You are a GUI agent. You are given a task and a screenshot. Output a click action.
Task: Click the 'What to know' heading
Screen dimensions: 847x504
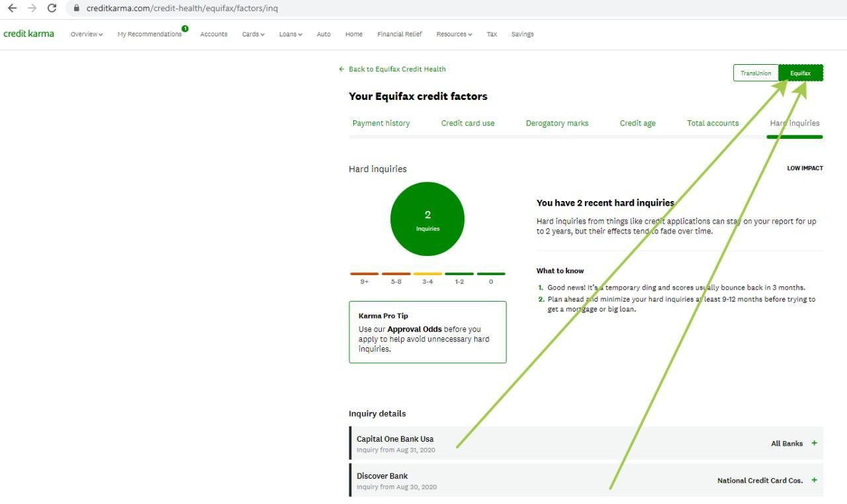tap(560, 271)
